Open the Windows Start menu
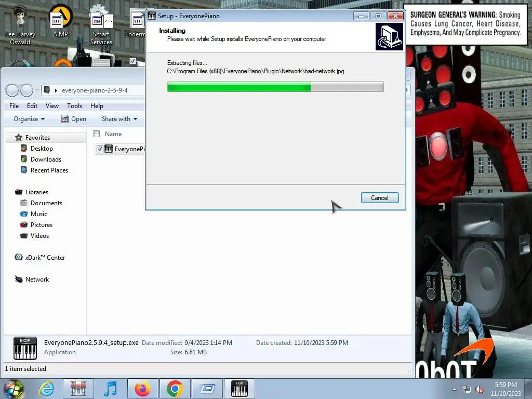 click(x=14, y=389)
